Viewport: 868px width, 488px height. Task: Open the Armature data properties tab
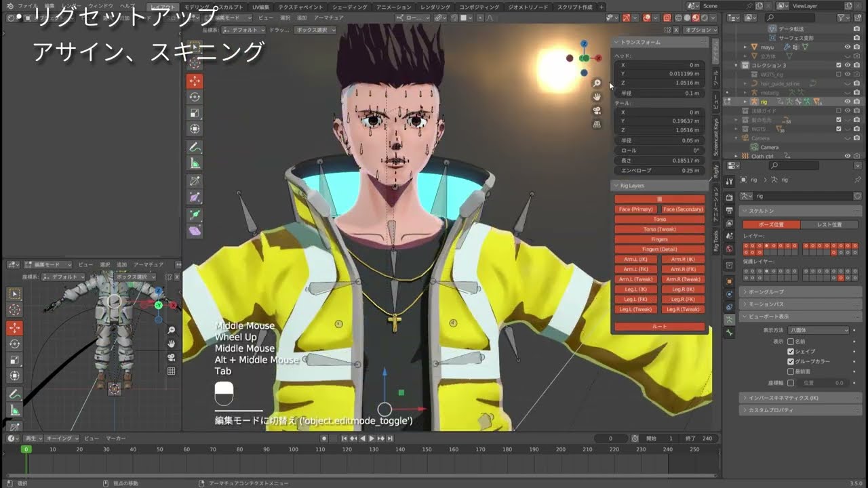pos(730,319)
